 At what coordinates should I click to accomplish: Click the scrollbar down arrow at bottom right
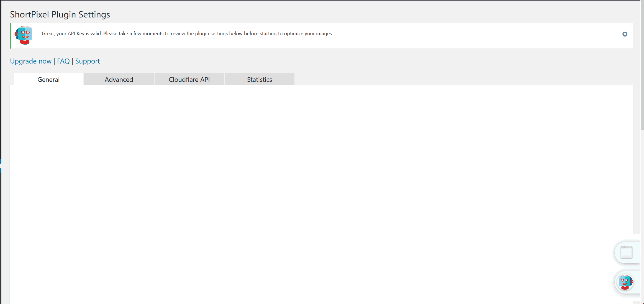pyautogui.click(x=642, y=303)
